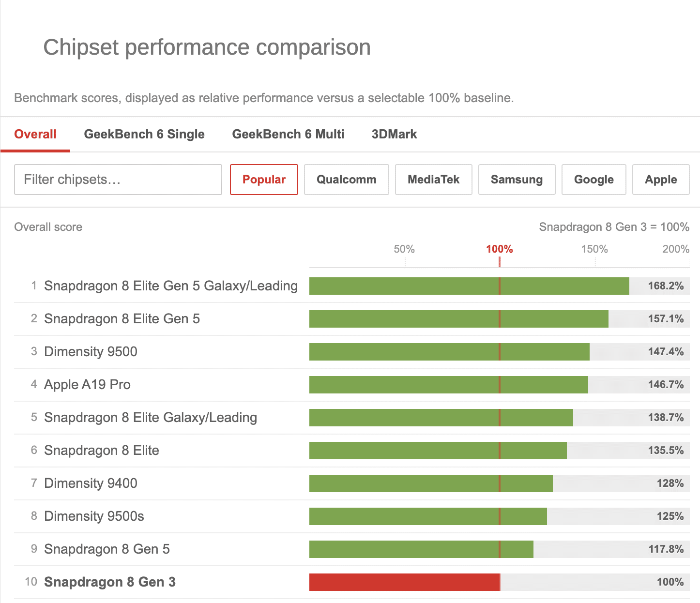
Task: Click the Chipset performance comparison heading
Action: pyautogui.click(x=207, y=47)
